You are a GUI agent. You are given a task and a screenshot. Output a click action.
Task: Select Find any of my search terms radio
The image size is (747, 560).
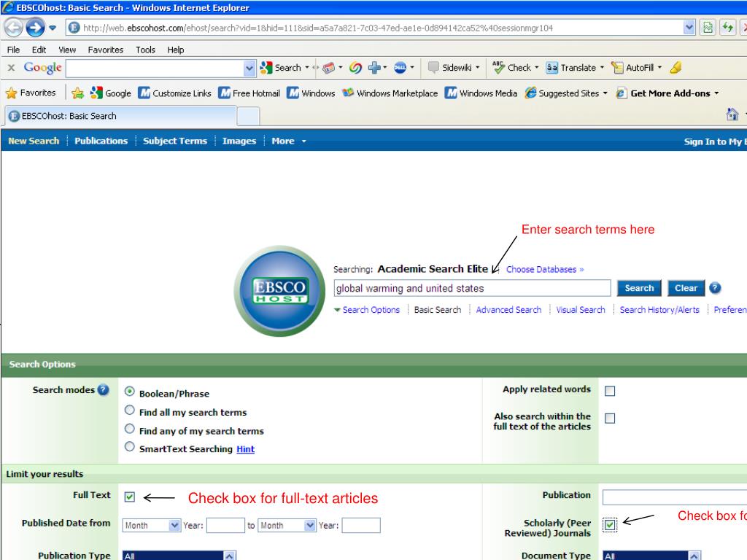click(x=130, y=429)
